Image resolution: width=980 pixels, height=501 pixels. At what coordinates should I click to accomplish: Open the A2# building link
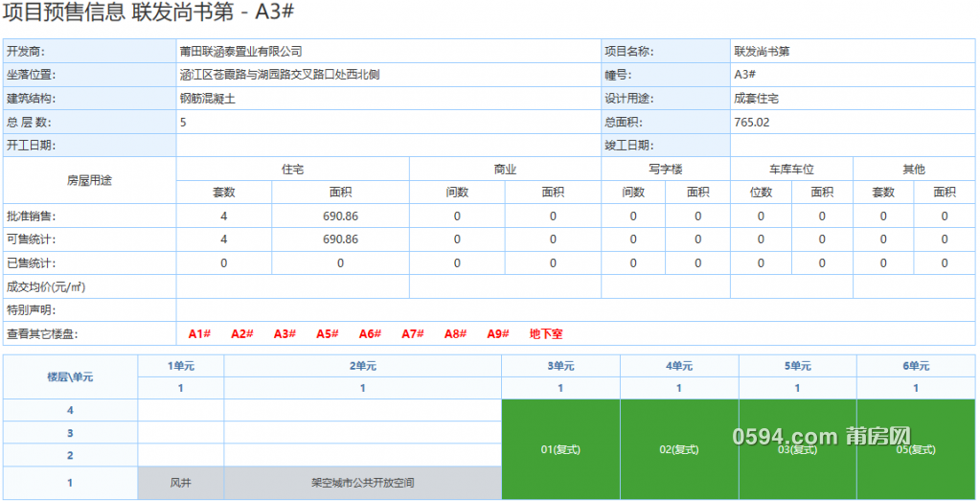coord(241,334)
